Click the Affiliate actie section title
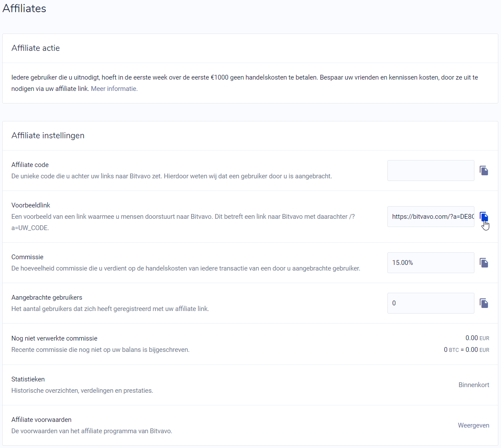 click(35, 48)
